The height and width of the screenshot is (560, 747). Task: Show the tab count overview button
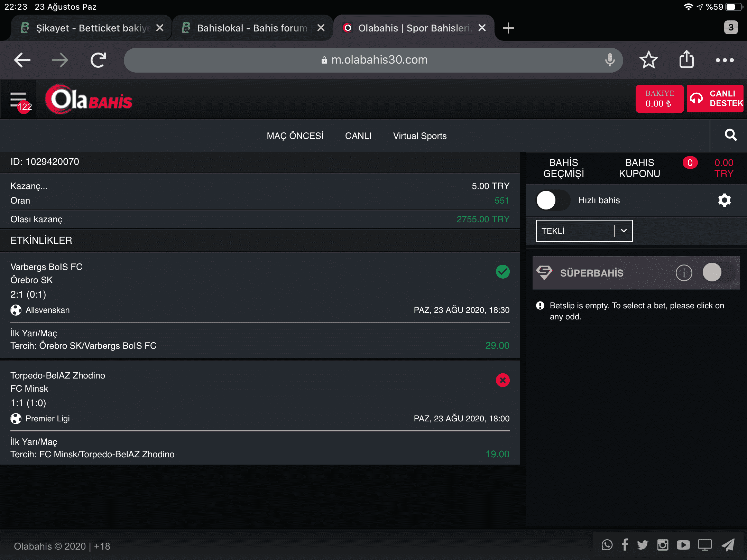coord(731,28)
